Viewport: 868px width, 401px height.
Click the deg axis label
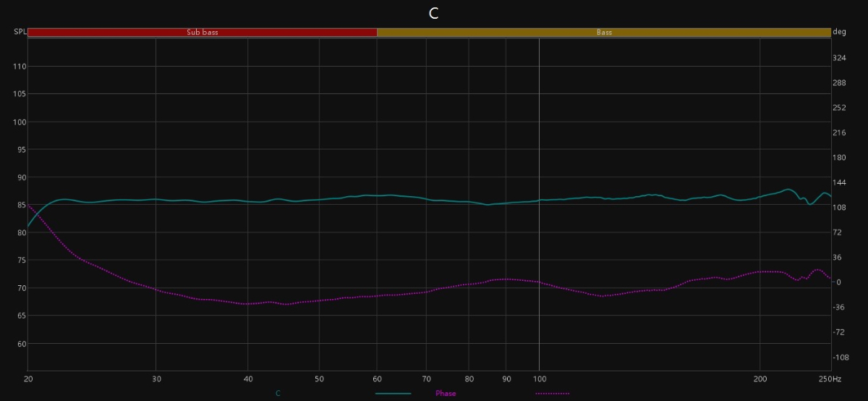(x=840, y=32)
